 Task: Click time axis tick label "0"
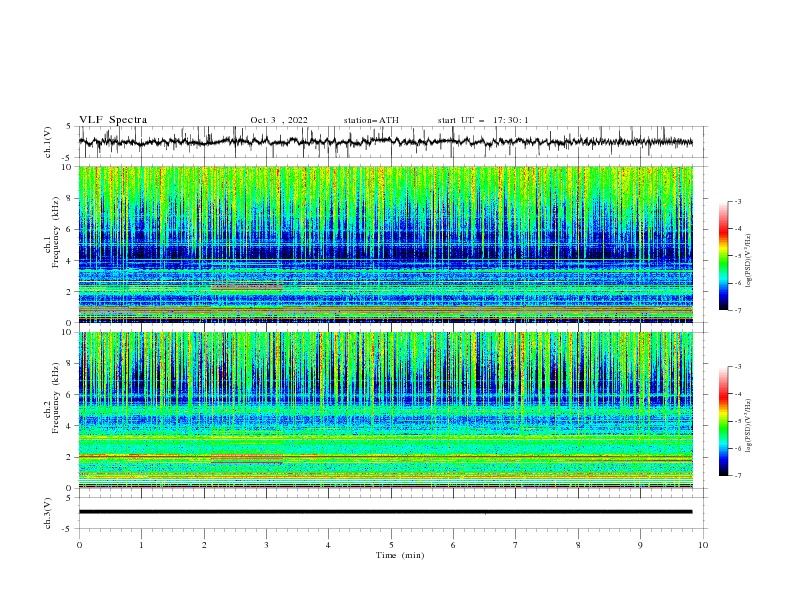tap(79, 545)
